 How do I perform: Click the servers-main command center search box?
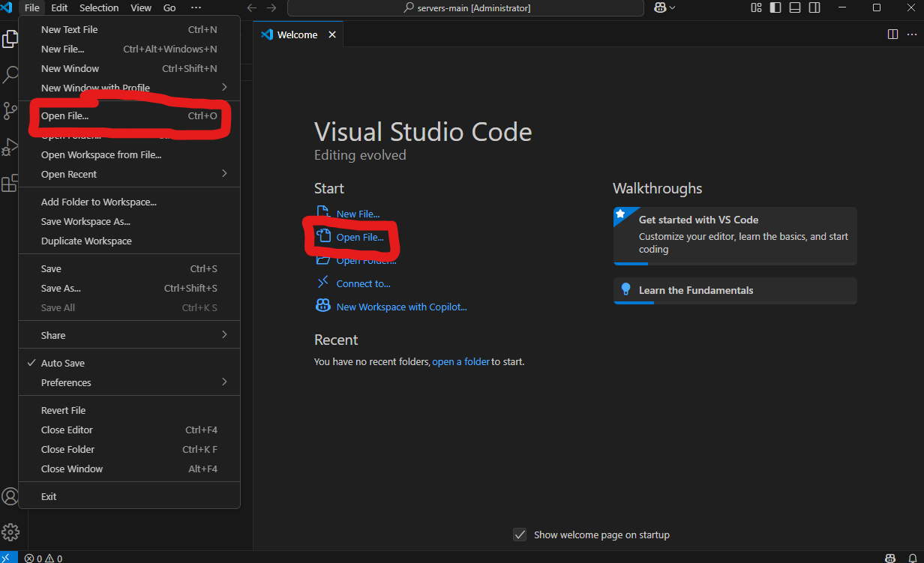tap(465, 7)
